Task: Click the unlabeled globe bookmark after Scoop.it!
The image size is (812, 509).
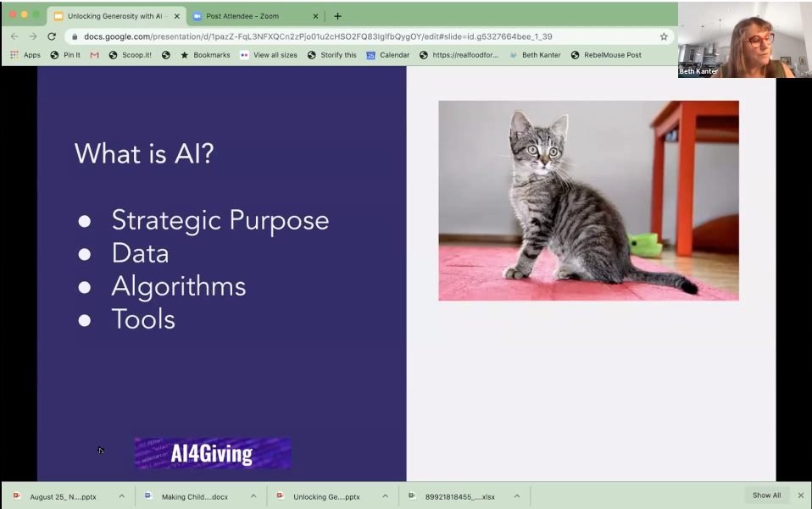Action: tap(166, 55)
